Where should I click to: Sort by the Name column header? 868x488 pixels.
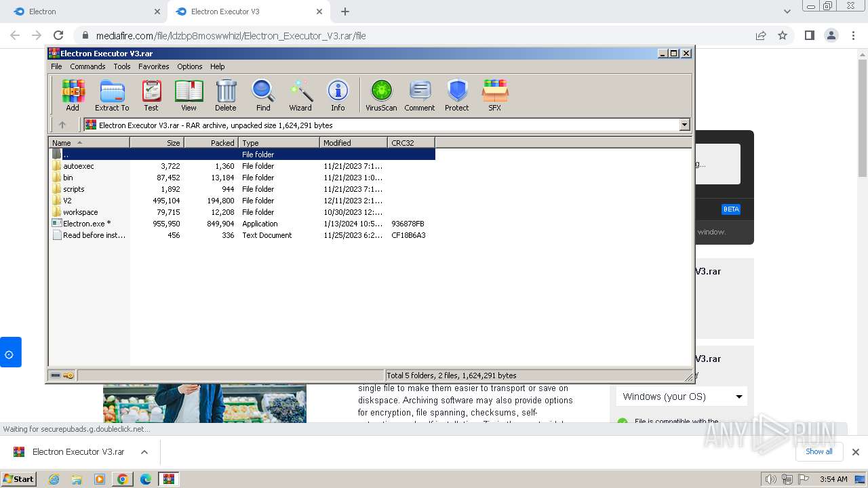tap(89, 142)
